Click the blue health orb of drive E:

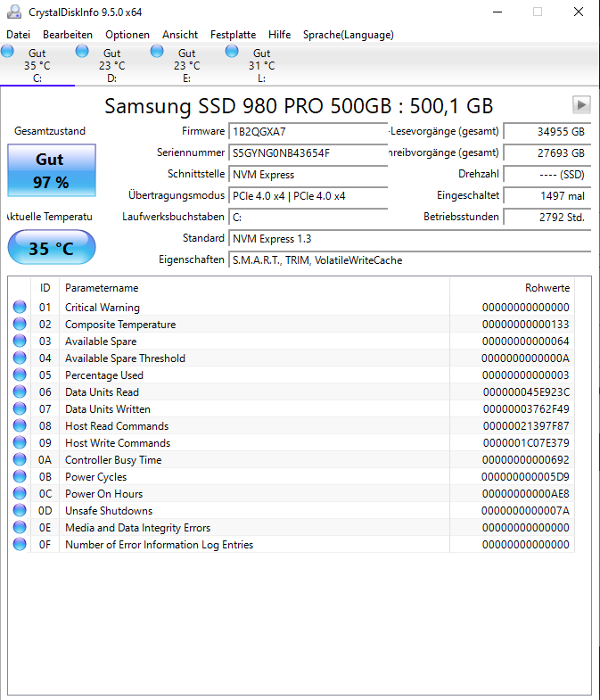click(x=157, y=51)
